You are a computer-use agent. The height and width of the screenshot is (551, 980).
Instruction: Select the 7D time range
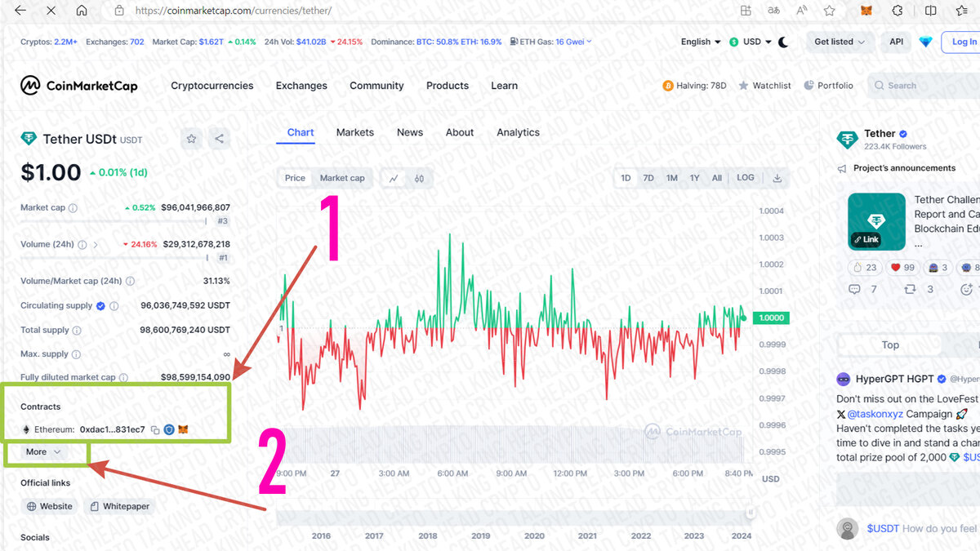tap(648, 178)
